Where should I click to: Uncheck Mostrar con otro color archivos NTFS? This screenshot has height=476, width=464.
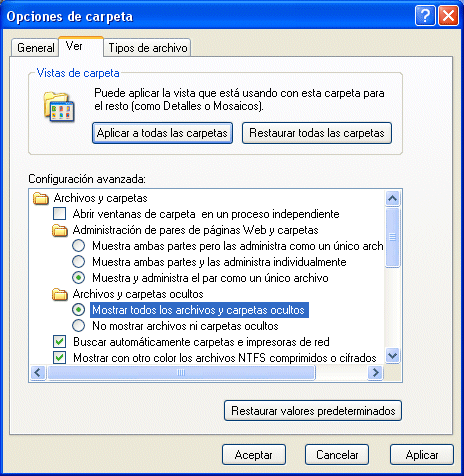click(60, 358)
